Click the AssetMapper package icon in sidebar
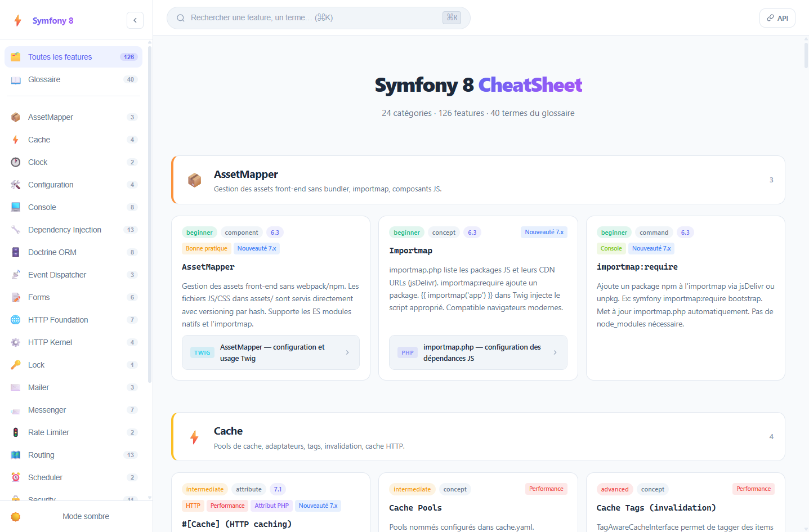This screenshot has width=809, height=532. pyautogui.click(x=16, y=117)
